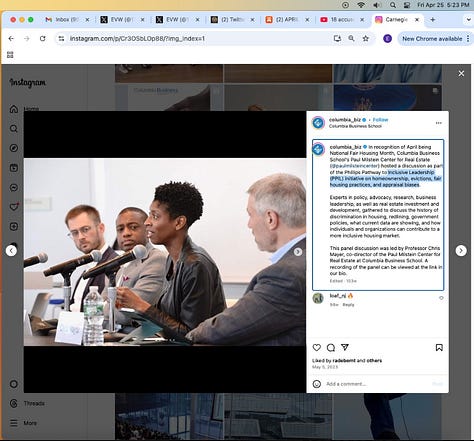Click the Create new post icon

(14, 227)
